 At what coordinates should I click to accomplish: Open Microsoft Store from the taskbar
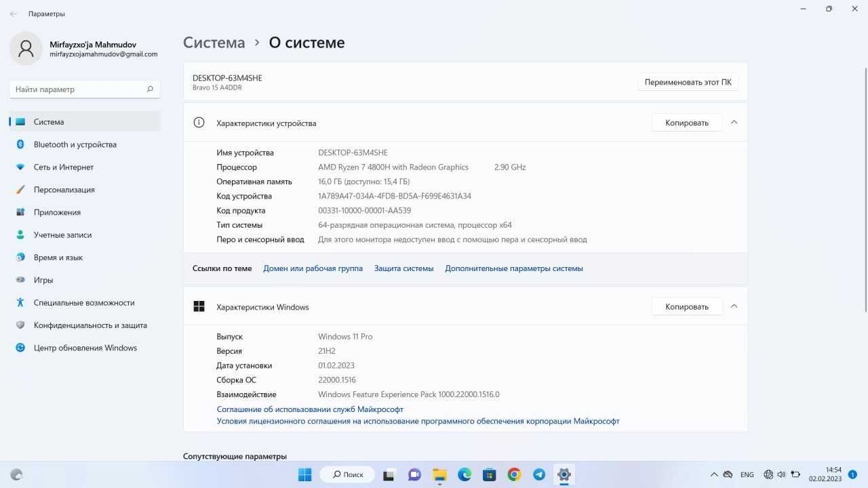[x=489, y=474]
